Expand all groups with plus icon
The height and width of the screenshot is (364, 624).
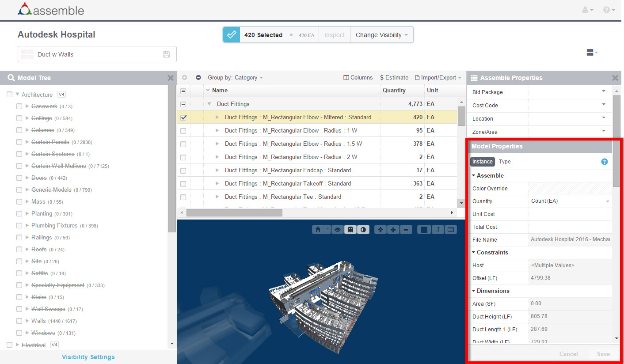[185, 77]
